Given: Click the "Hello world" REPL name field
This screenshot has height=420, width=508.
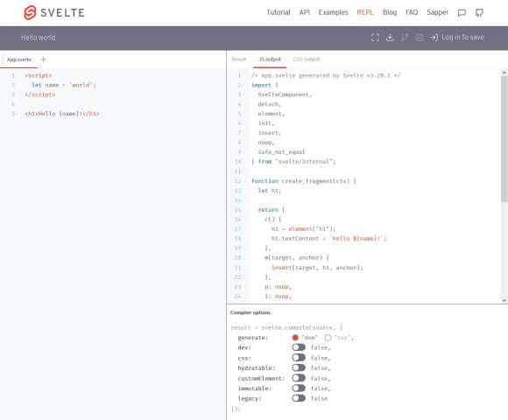Looking at the screenshot, I should (39, 38).
